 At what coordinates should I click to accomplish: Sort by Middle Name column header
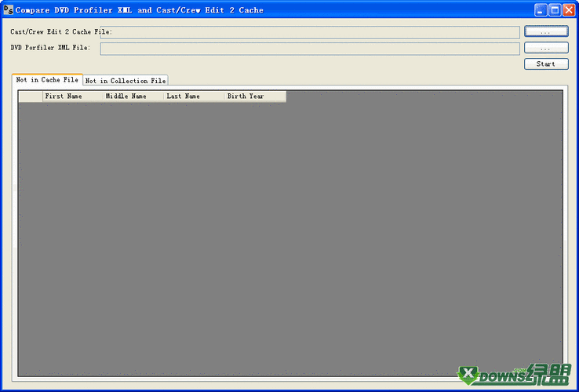click(x=133, y=96)
